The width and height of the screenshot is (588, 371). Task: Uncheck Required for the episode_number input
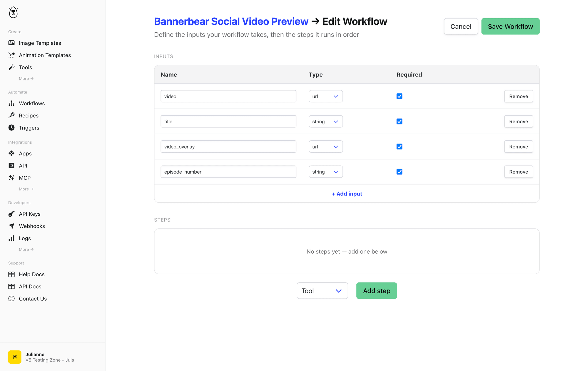(399, 172)
